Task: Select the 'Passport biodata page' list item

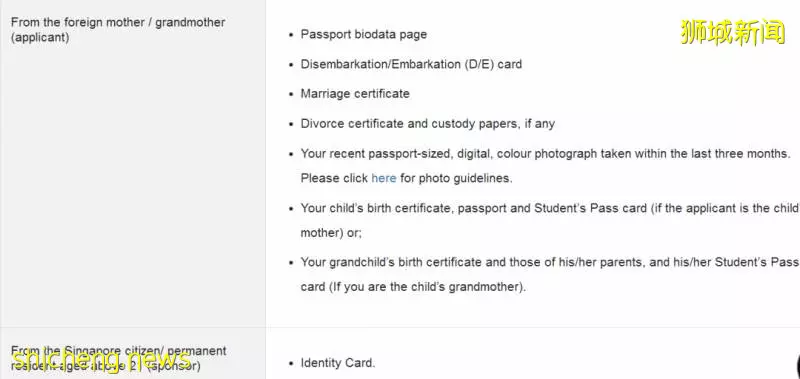Action: pyautogui.click(x=364, y=35)
